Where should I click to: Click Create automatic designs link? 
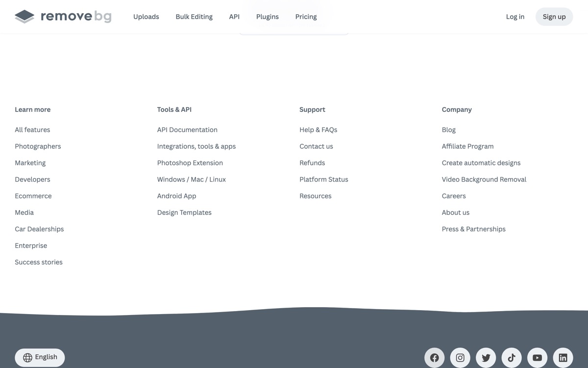481,163
